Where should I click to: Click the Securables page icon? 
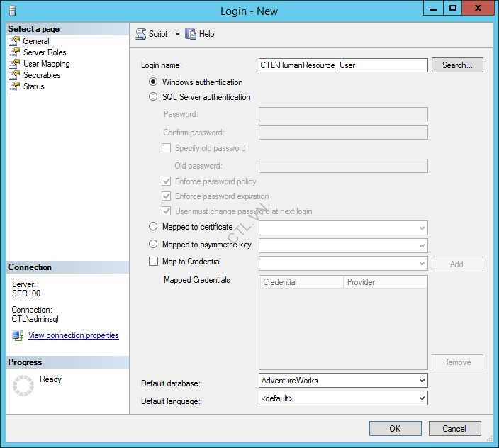click(14, 75)
